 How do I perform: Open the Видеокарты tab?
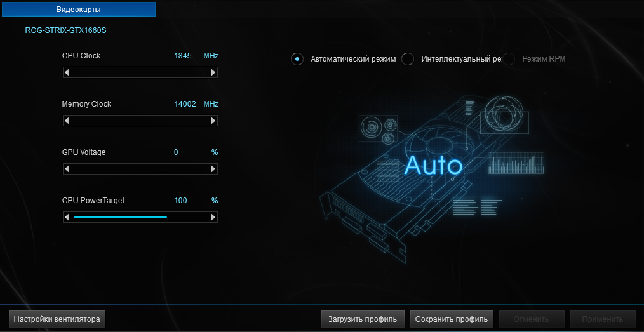(x=78, y=9)
